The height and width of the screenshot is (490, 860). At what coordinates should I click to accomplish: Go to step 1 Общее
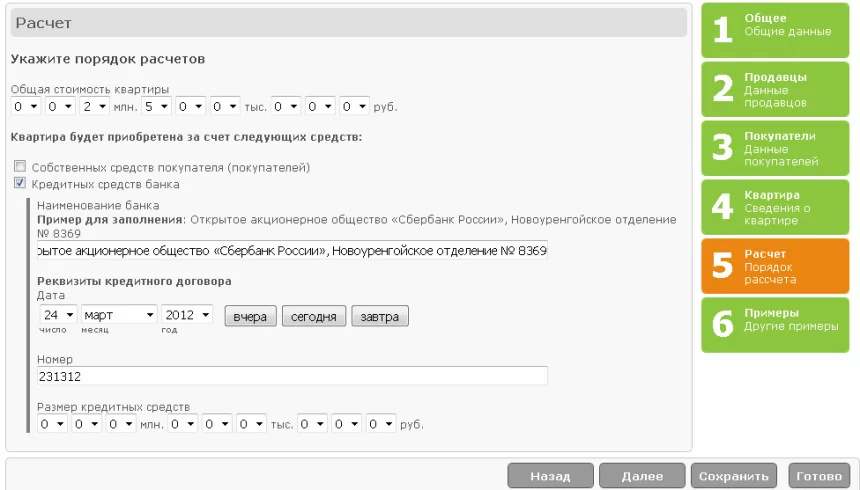coord(775,30)
